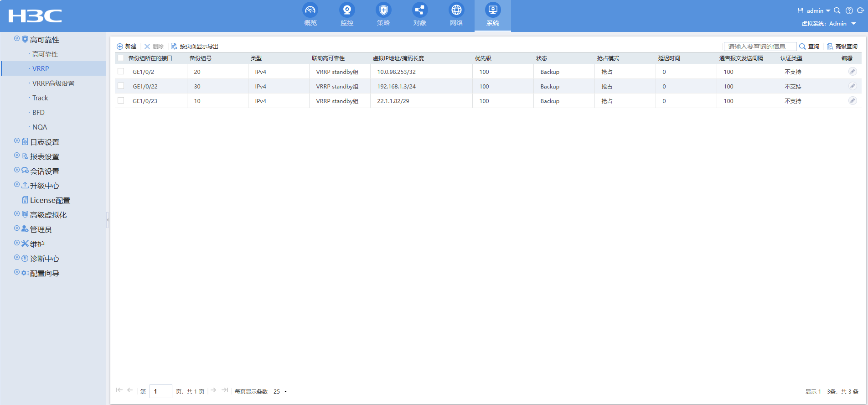The height and width of the screenshot is (405, 868).
Task: Open the 监控 monitoring icon
Action: [347, 10]
